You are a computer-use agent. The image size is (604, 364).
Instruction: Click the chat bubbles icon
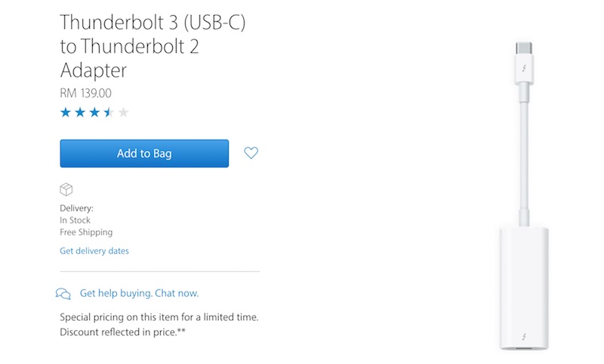click(x=63, y=294)
